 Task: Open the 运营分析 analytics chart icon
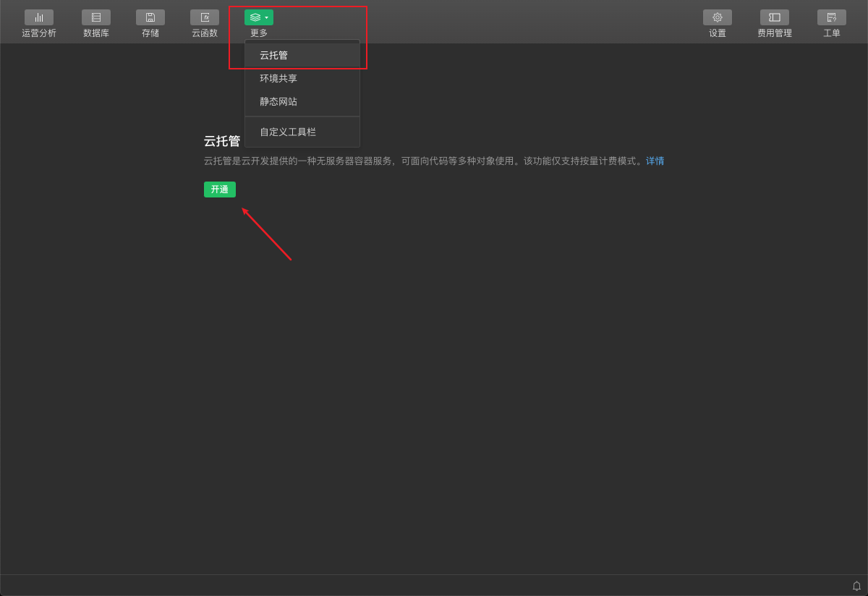coord(39,17)
